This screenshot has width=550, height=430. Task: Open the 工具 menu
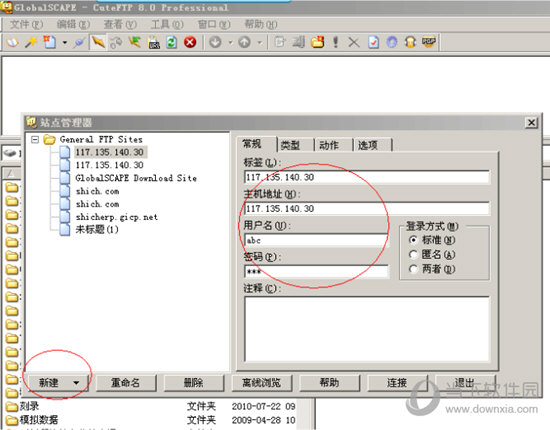167,25
